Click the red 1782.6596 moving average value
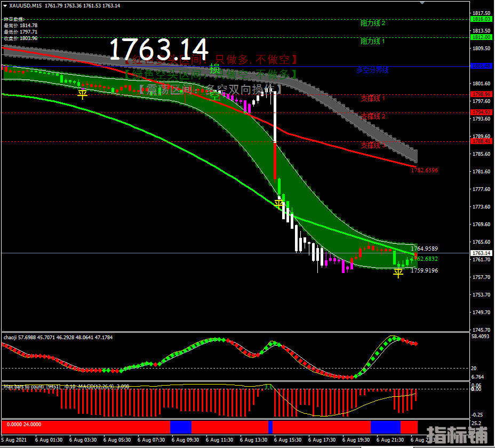495x448 pixels. point(424,170)
